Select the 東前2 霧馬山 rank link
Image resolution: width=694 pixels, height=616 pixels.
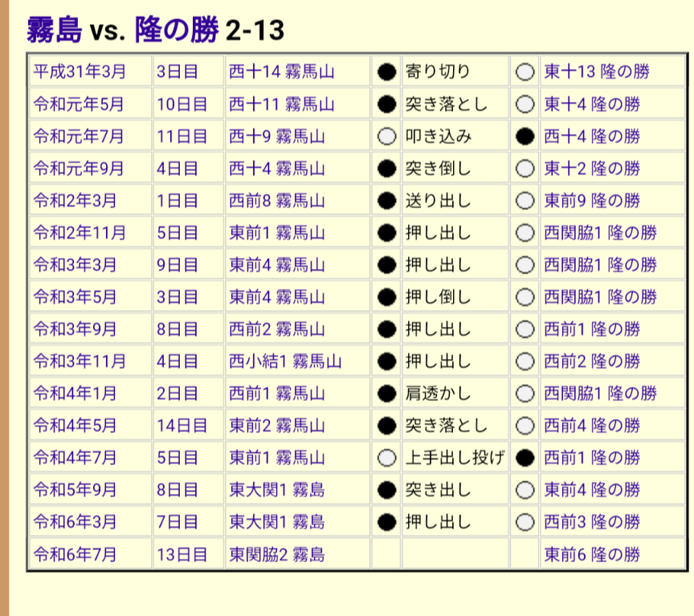(x=277, y=426)
